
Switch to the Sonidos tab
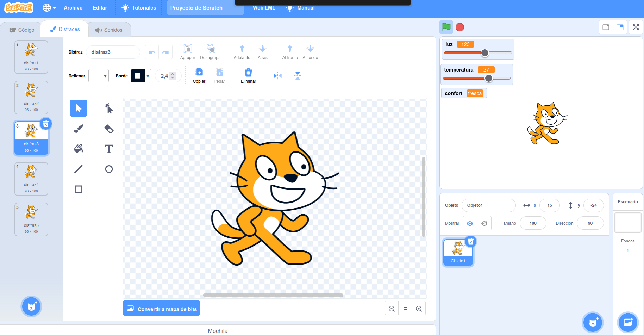coord(109,30)
